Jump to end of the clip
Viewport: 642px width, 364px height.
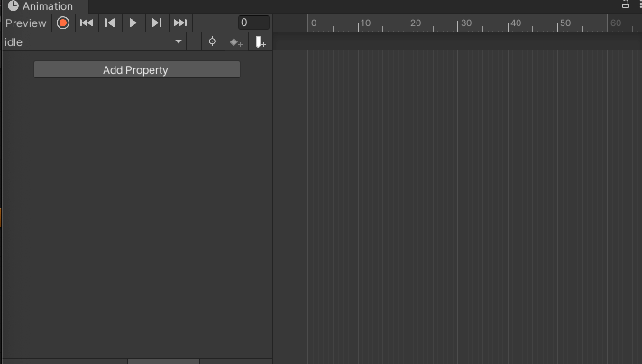click(x=180, y=23)
